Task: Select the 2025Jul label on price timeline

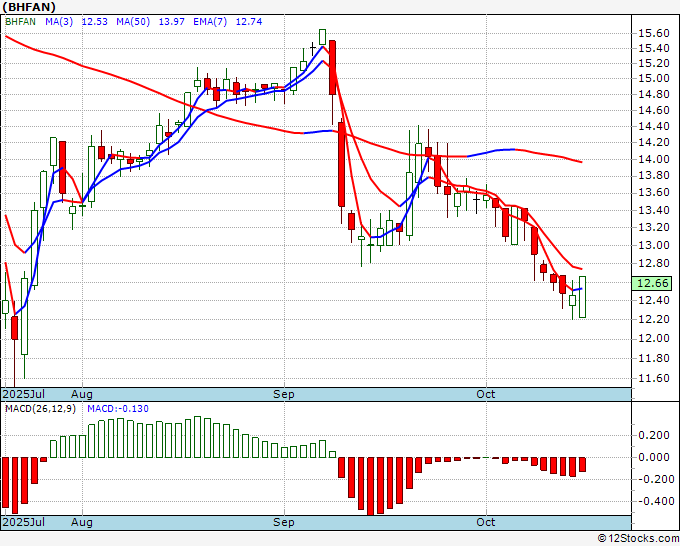Action: (x=24, y=394)
